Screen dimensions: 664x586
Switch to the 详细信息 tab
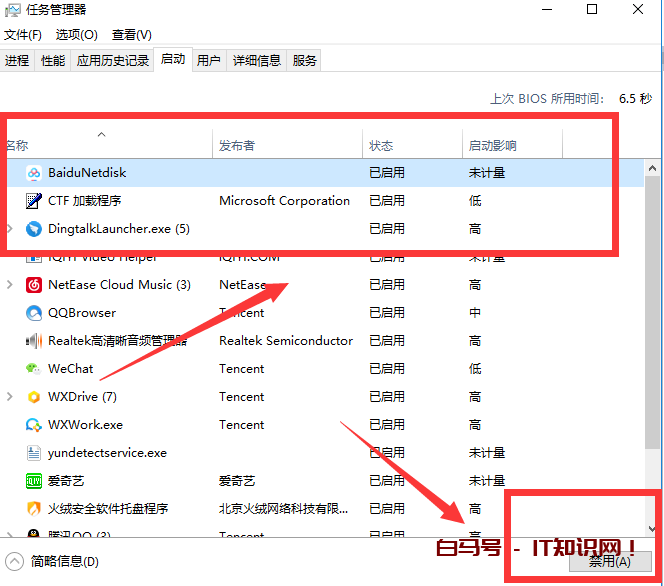point(257,61)
